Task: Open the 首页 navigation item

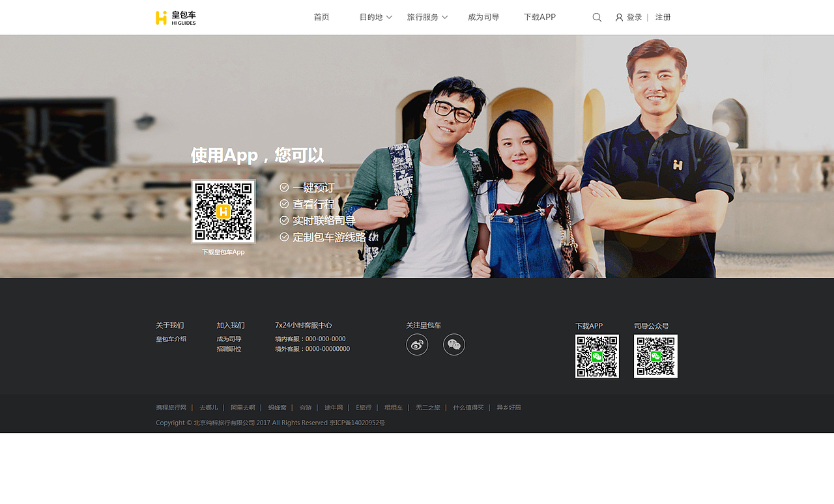Action: pos(321,17)
